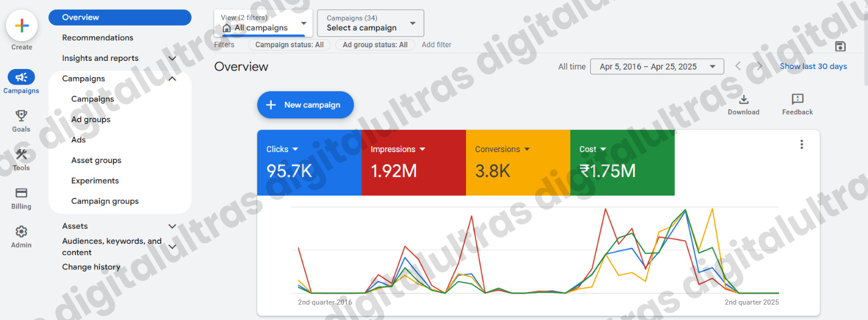This screenshot has height=320, width=868.
Task: Click the red 1.92M impressions value
Action: (x=394, y=171)
